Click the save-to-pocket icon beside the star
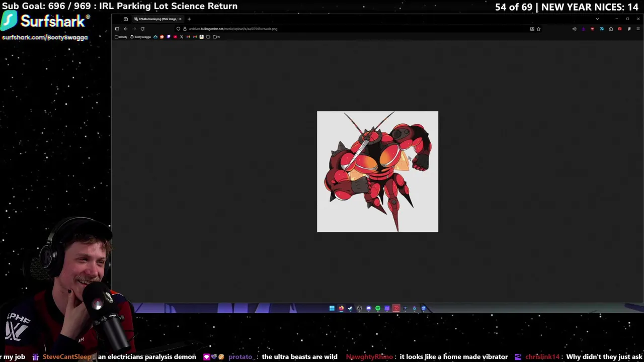This screenshot has width=644, height=362. (532, 29)
